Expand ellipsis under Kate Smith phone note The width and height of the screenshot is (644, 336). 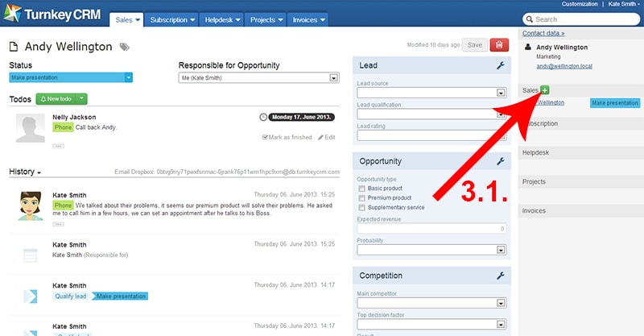point(58,224)
